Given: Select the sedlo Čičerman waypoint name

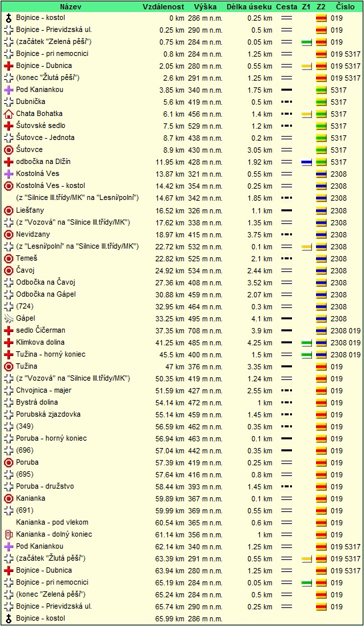Looking at the screenshot, I should coord(41,330).
